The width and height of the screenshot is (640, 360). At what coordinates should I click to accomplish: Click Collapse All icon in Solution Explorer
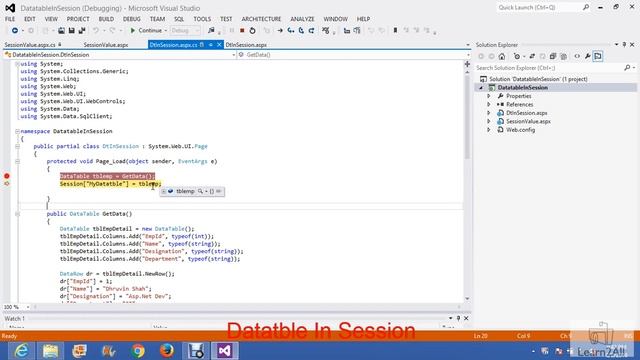(553, 56)
